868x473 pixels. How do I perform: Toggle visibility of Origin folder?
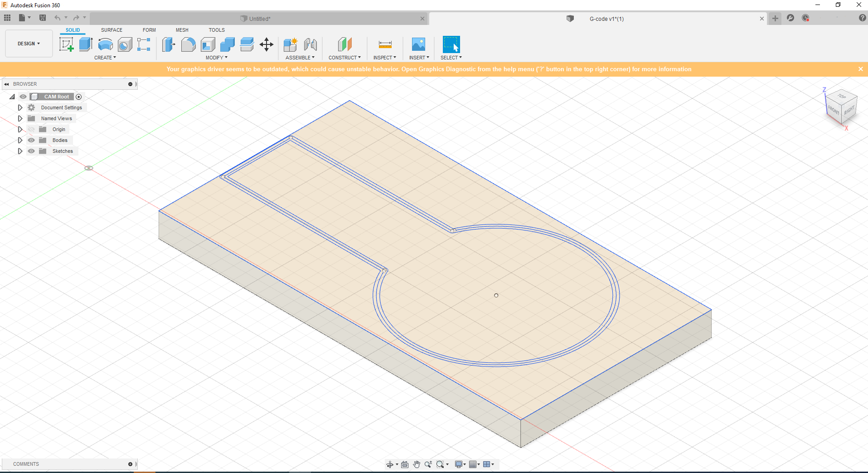31,129
